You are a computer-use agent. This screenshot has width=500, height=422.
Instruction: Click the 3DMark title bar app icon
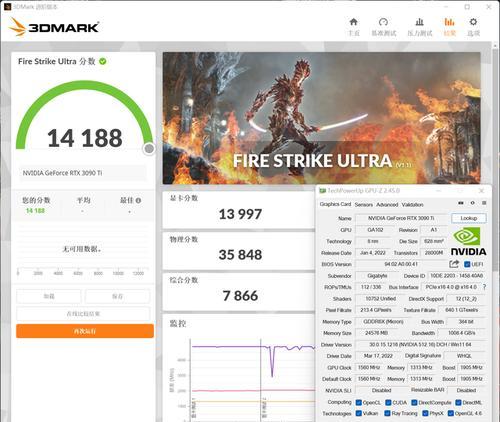pos(7,7)
